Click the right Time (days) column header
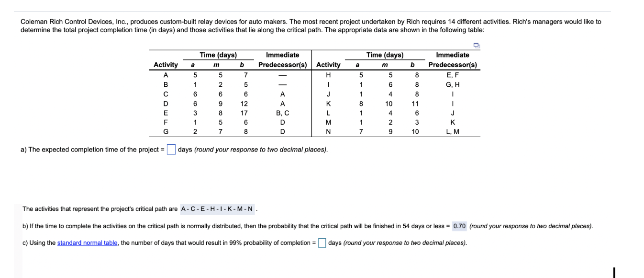 (385, 55)
